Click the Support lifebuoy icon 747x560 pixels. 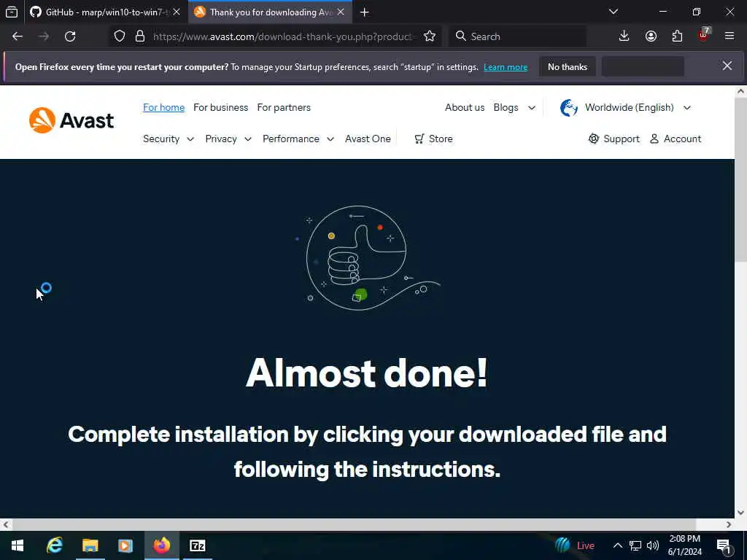594,139
